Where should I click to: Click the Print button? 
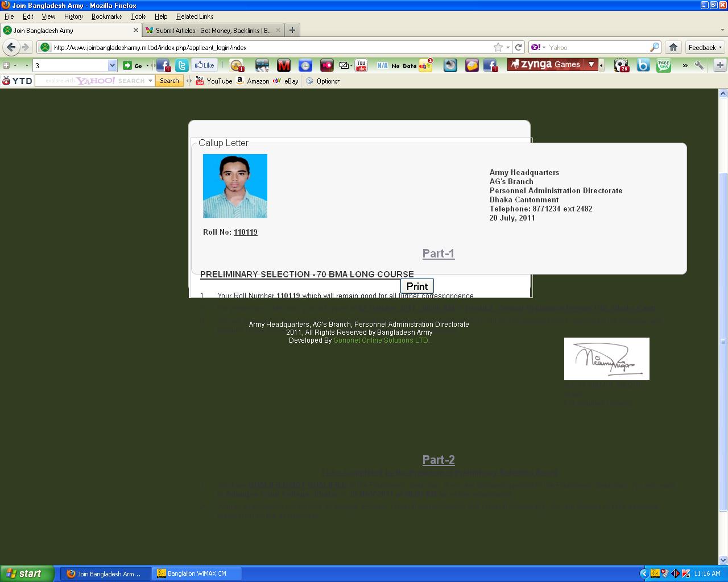pyautogui.click(x=417, y=286)
